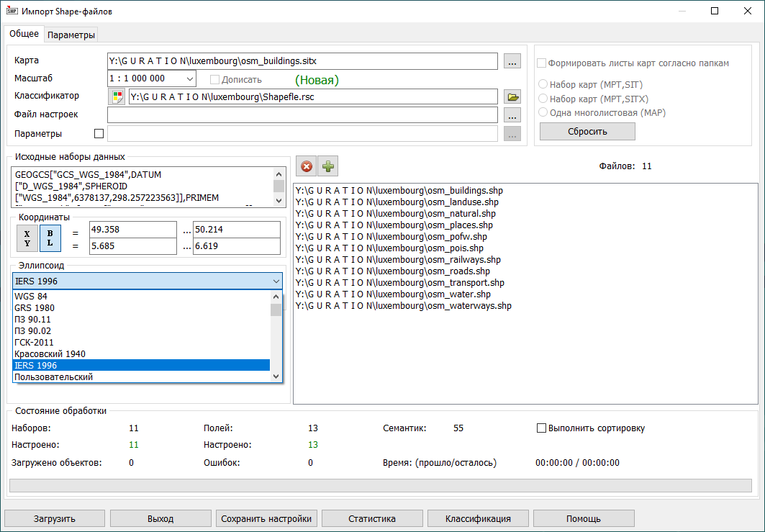Open classifier with yellow folder icon
Image resolution: width=765 pixels, height=532 pixels.
point(512,96)
